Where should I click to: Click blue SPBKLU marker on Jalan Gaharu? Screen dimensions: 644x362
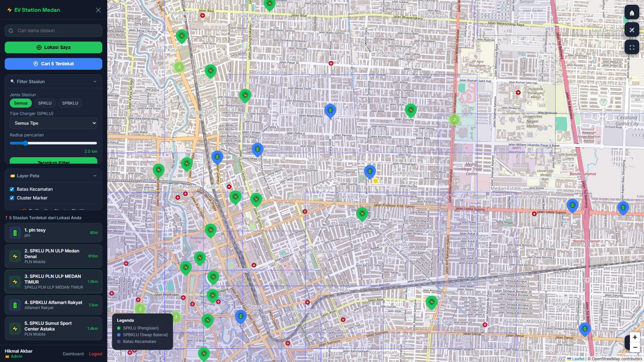(217, 157)
